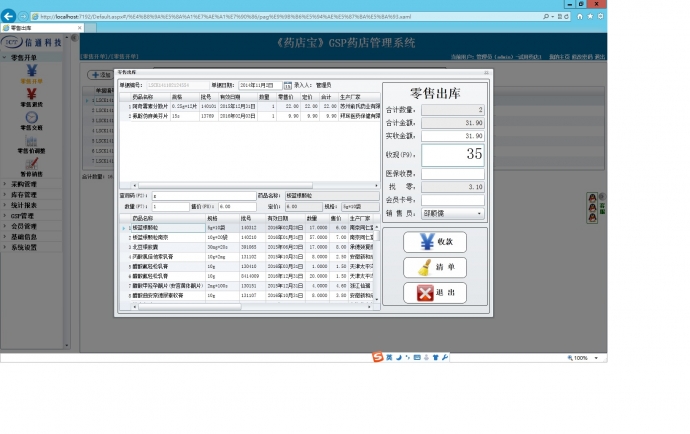
Task: Open 暂停销售 pencil icon in sidebar
Action: 31,164
